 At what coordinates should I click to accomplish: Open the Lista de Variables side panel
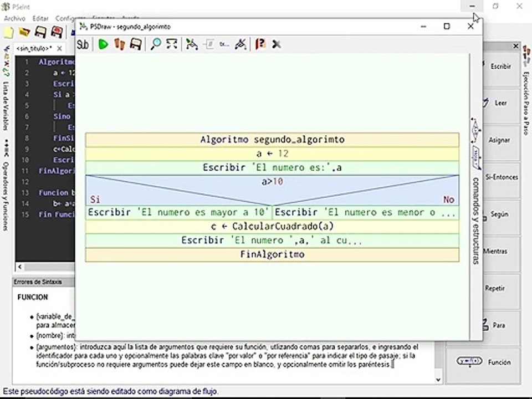click(6, 106)
